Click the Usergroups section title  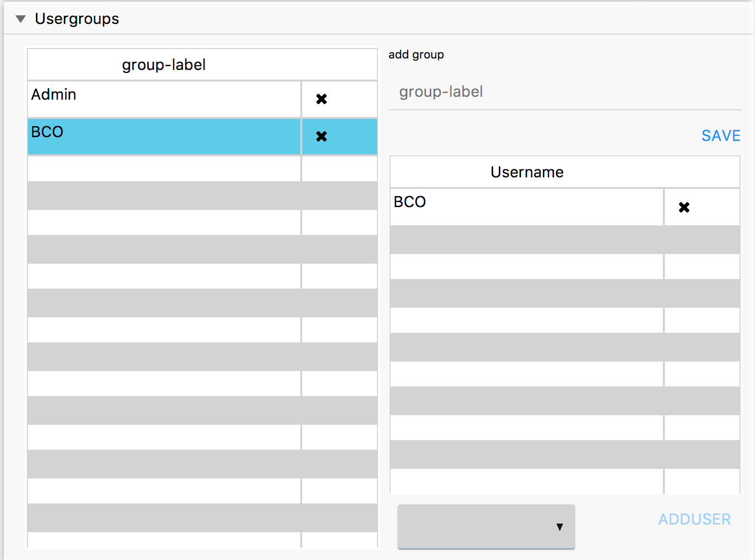tap(77, 19)
